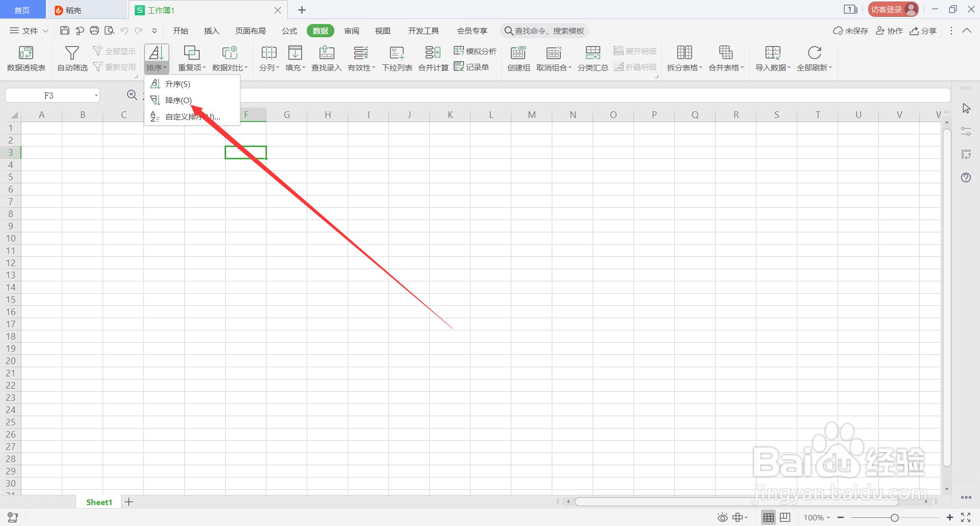
Task: Open the PivotTable (数据透视表) tool
Action: [26, 58]
